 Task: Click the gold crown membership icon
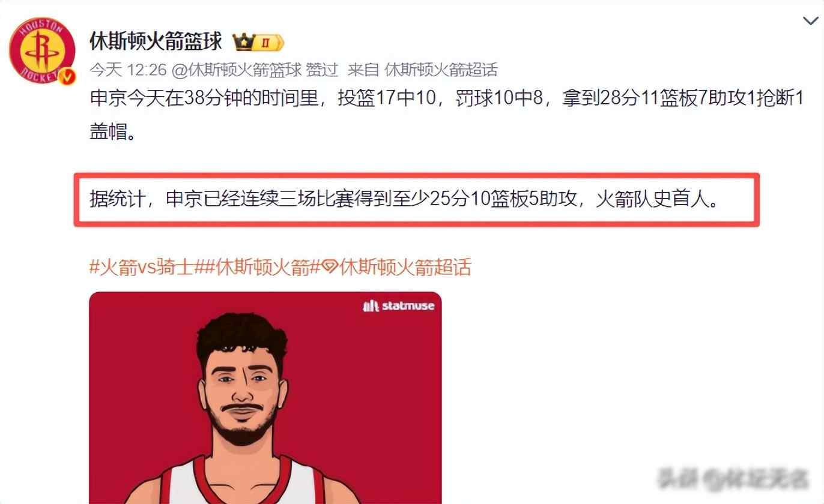click(243, 42)
